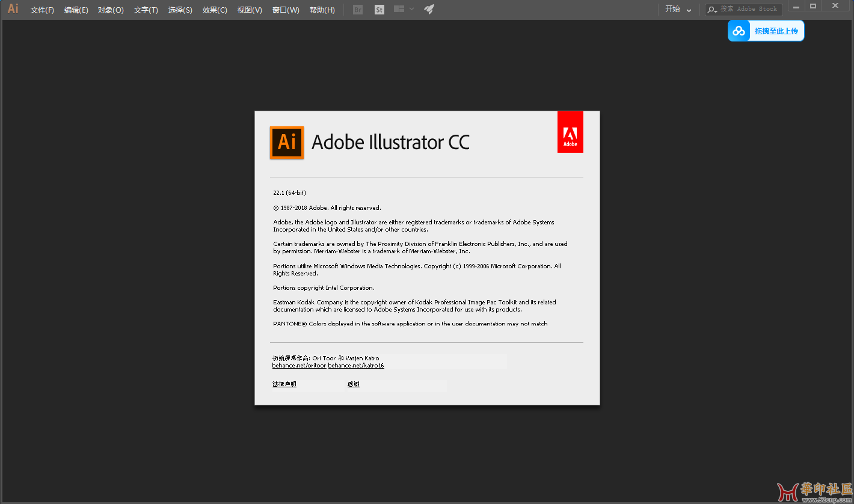Image resolution: width=854 pixels, height=504 pixels.
Task: Click the arrange documents layout icon
Action: tap(399, 9)
